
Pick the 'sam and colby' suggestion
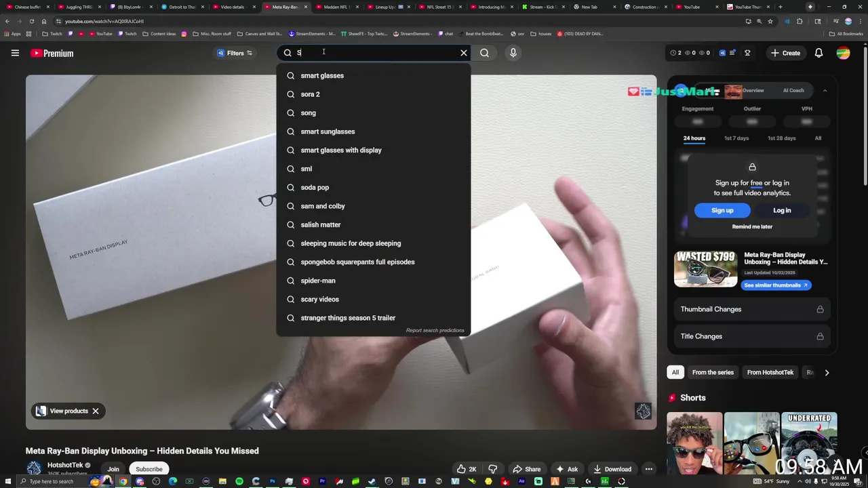[373, 206]
